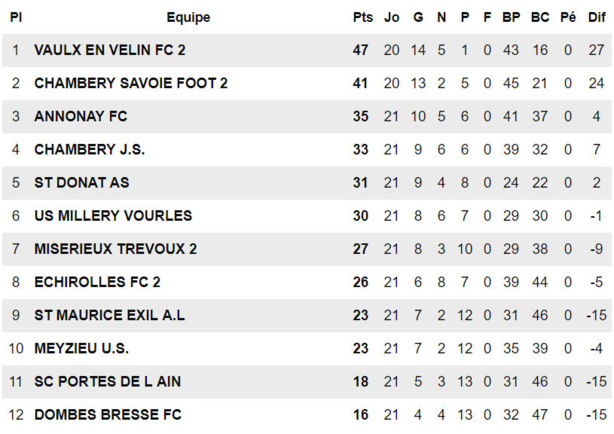Select the Jo column header
This screenshot has width=614, height=434.
point(391,17)
